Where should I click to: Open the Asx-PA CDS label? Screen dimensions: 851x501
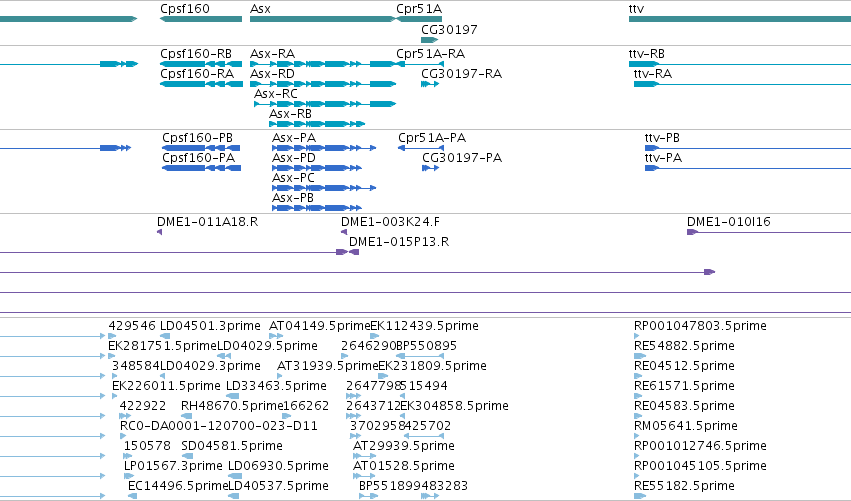click(x=294, y=138)
